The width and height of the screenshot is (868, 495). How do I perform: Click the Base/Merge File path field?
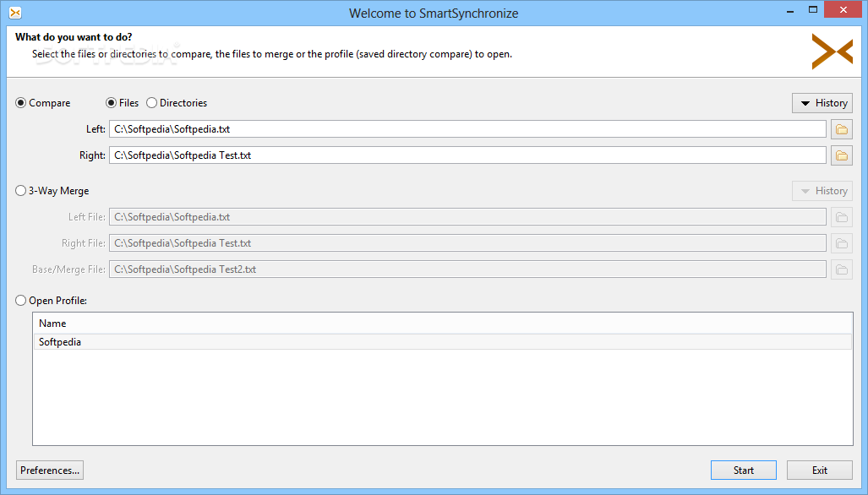click(467, 269)
